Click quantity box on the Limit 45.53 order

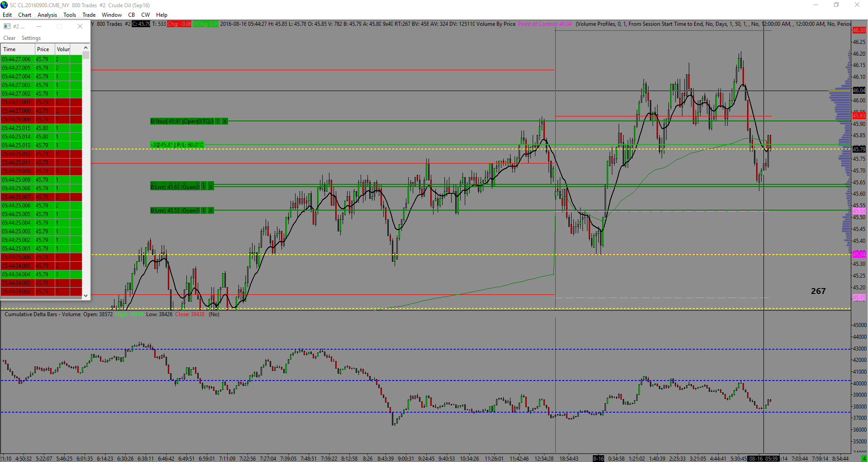(204, 211)
